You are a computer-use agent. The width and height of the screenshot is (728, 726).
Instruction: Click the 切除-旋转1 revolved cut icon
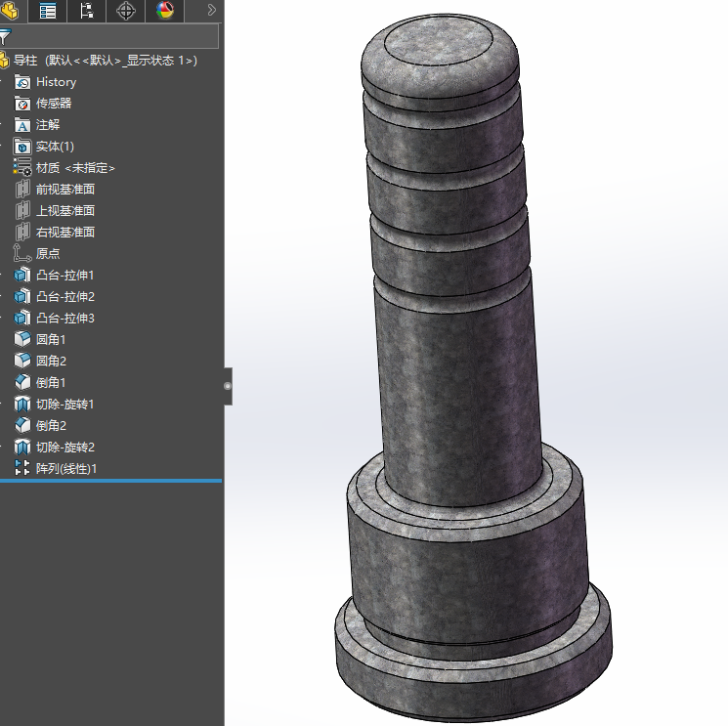tap(22, 404)
